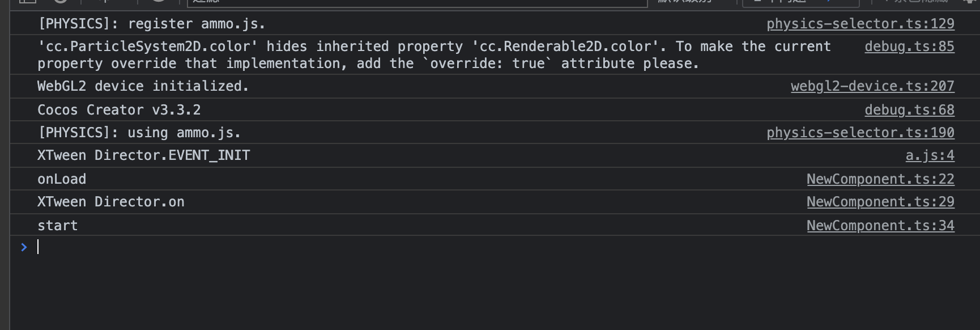Click the console filter text box
This screenshot has height=330, width=980.
tap(417, 2)
